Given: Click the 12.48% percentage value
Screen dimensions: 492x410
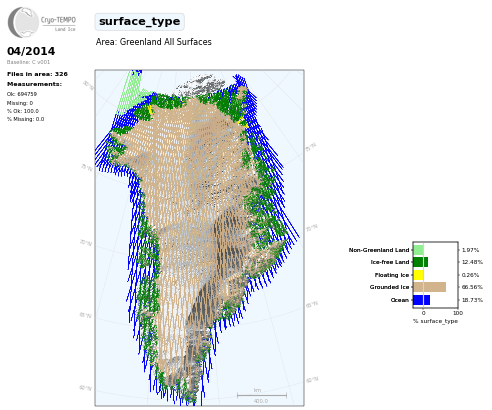Looking at the screenshot, I should (472, 262).
